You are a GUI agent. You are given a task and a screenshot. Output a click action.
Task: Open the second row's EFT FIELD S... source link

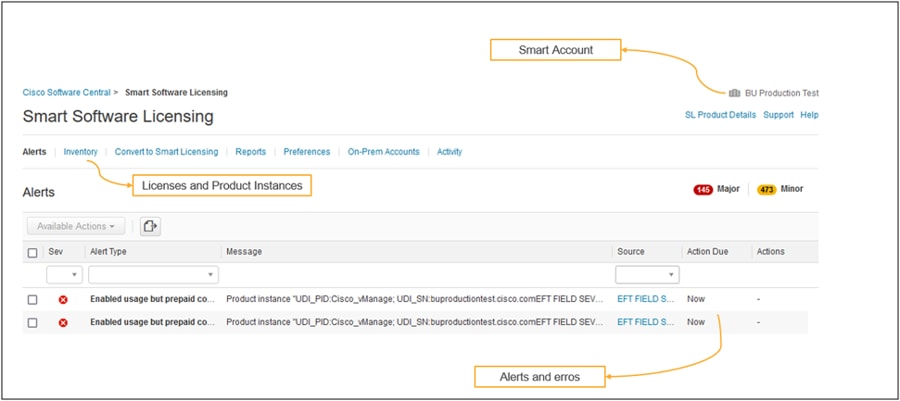(x=646, y=322)
